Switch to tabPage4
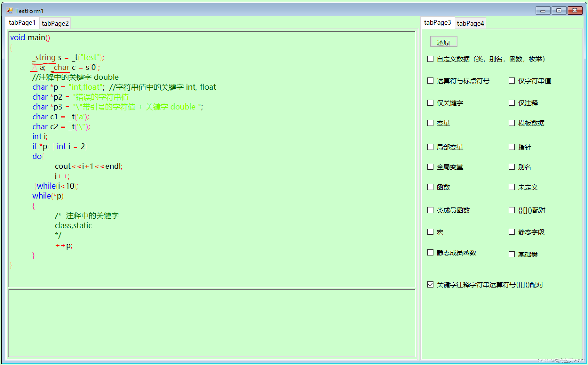 [x=470, y=23]
